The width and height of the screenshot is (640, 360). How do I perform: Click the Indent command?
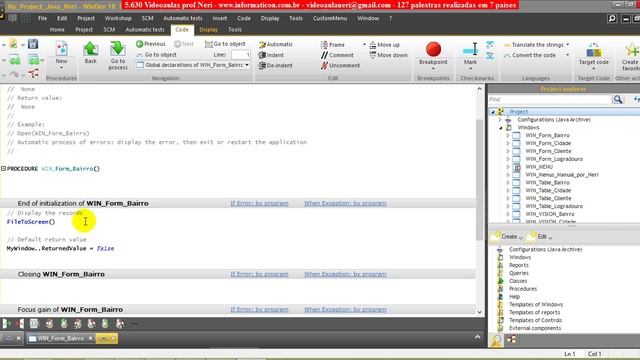tap(271, 55)
